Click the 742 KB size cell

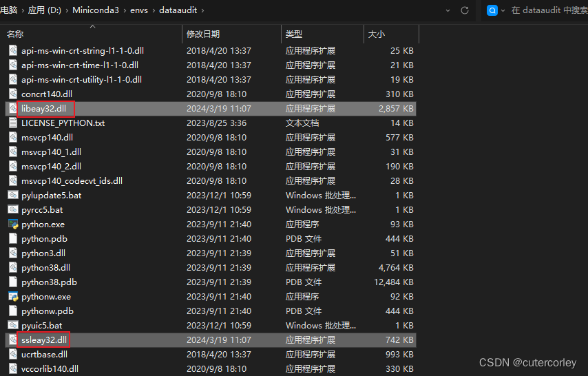399,340
